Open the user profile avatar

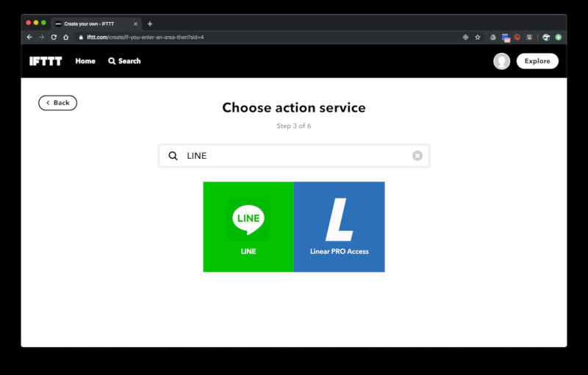point(501,61)
